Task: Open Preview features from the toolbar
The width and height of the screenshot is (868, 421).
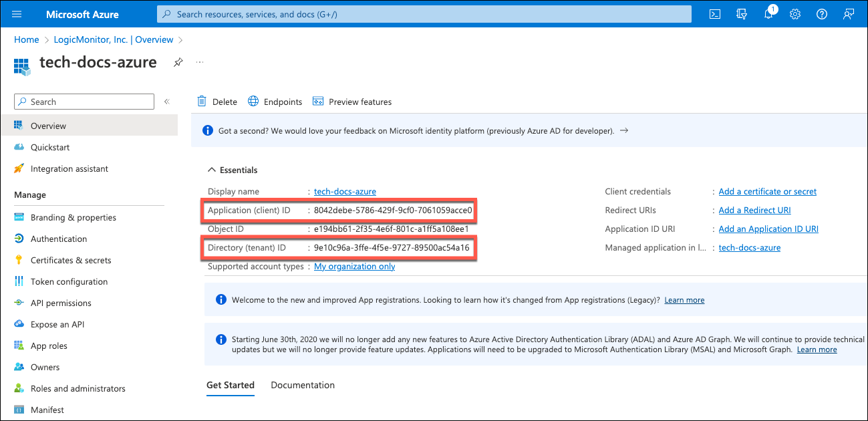Action: 352,102
